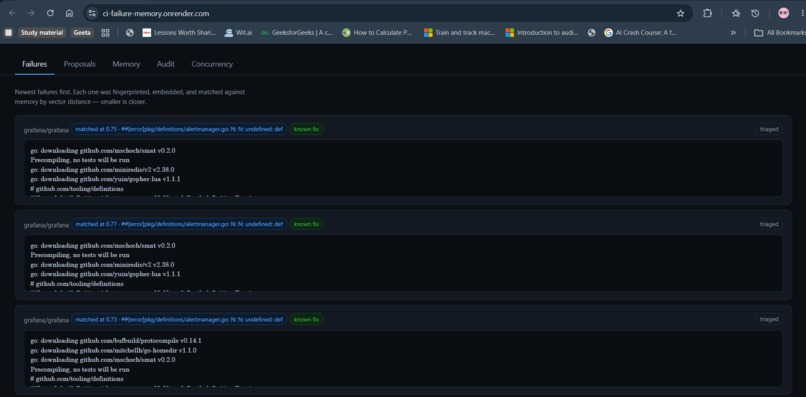
Task: Open the Study material bookmark group
Action: coord(42,32)
